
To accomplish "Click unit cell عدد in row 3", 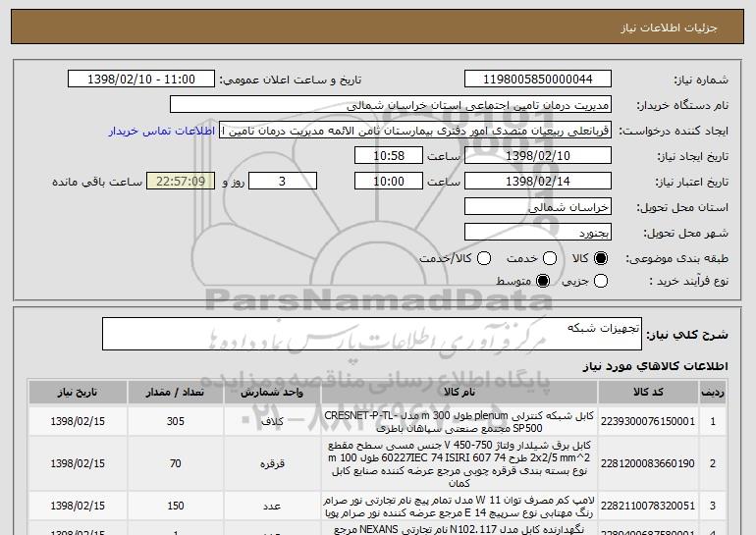I will click(x=272, y=507).
